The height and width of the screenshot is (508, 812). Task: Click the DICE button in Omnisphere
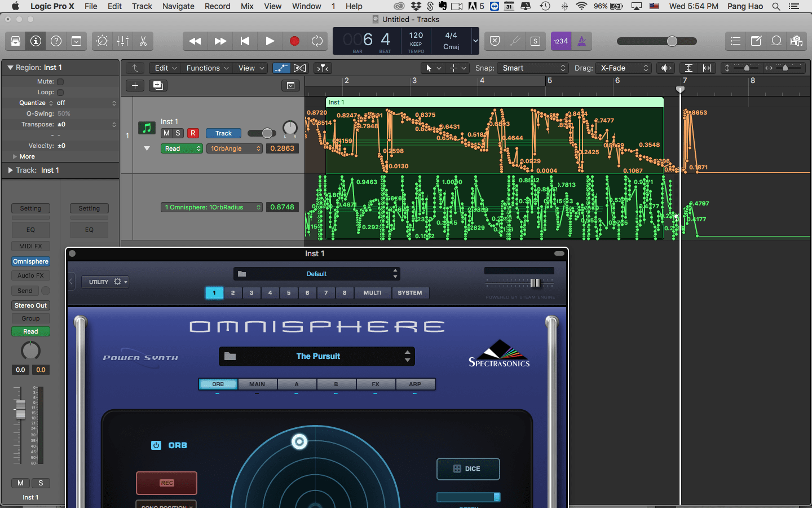tap(468, 469)
